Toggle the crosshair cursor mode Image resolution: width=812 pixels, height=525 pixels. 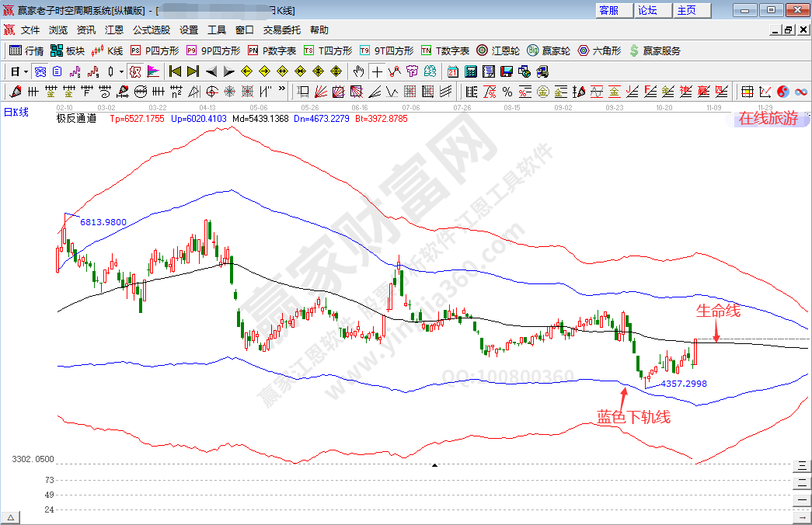[x=377, y=71]
